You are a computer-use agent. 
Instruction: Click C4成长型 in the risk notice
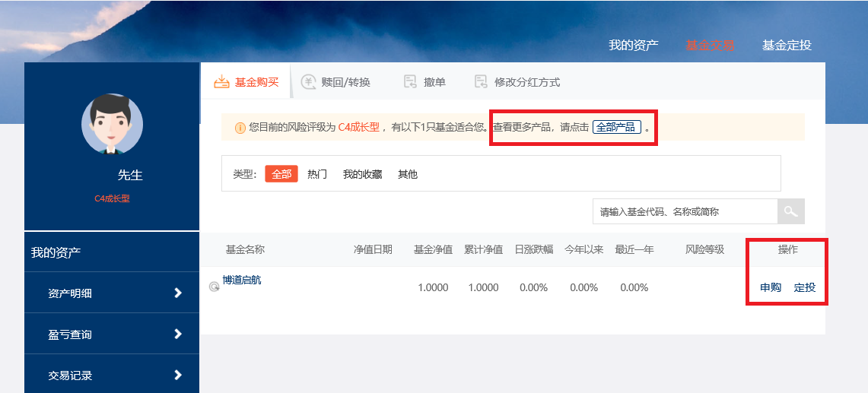tap(359, 127)
